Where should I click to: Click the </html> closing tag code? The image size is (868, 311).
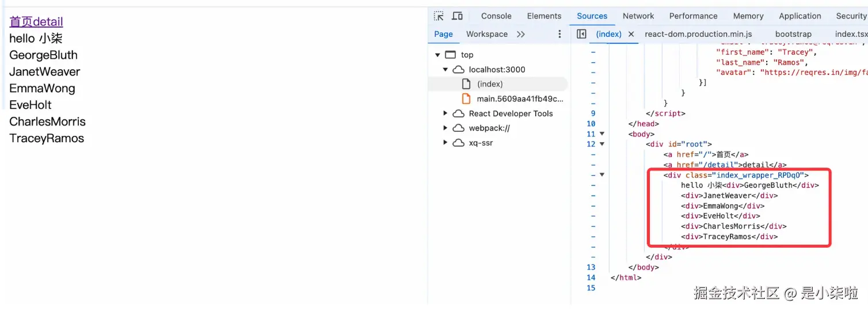tap(626, 278)
